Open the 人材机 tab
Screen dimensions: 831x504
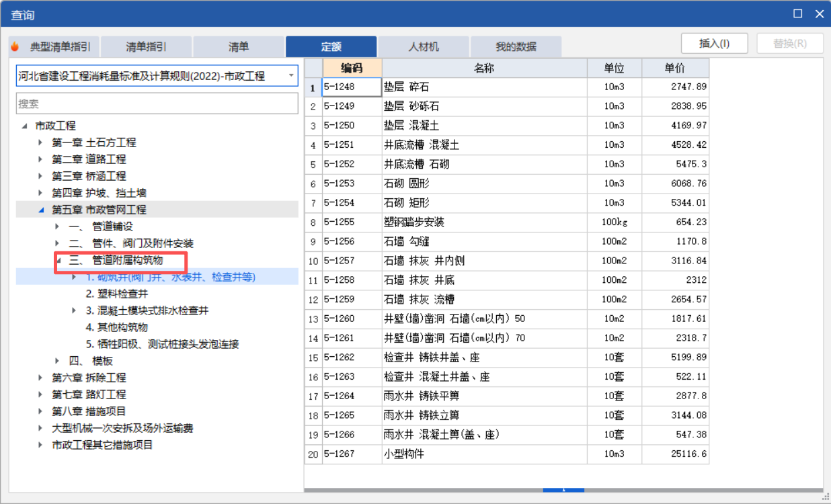(424, 46)
